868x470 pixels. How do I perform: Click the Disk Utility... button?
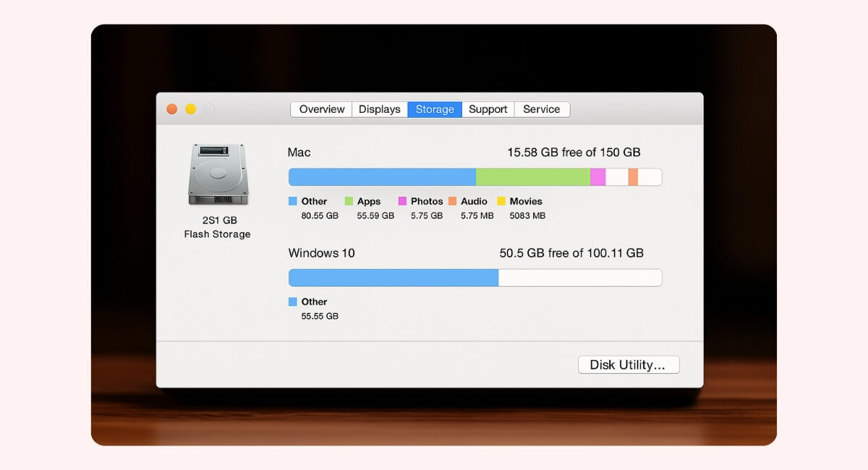629,364
